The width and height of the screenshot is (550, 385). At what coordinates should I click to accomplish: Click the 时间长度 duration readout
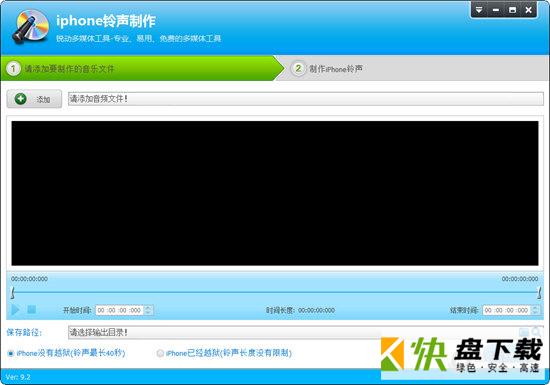(300, 310)
